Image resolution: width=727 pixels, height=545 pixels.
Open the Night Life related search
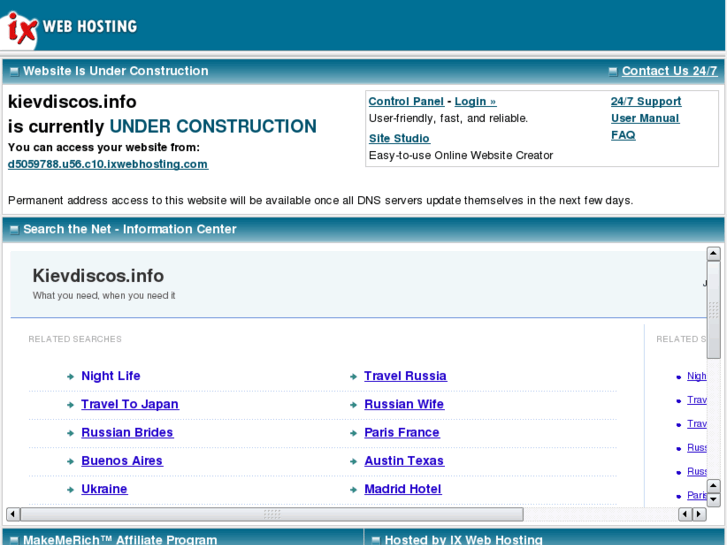111,376
